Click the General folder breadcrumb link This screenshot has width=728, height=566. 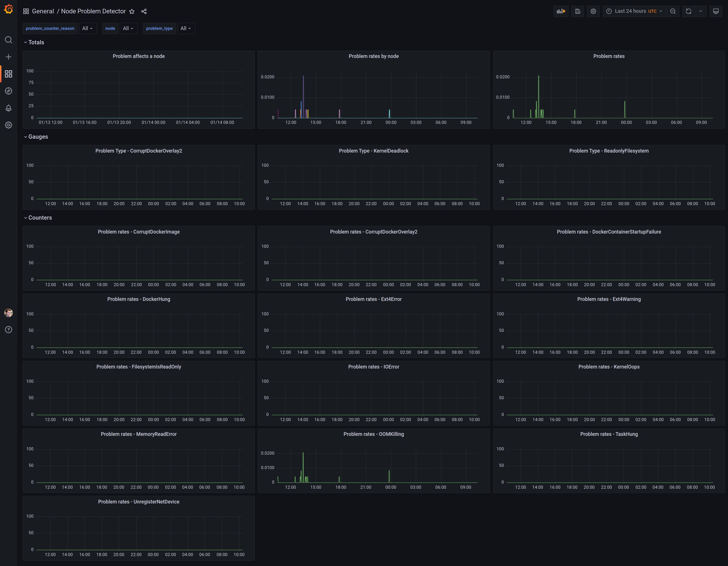(x=43, y=11)
